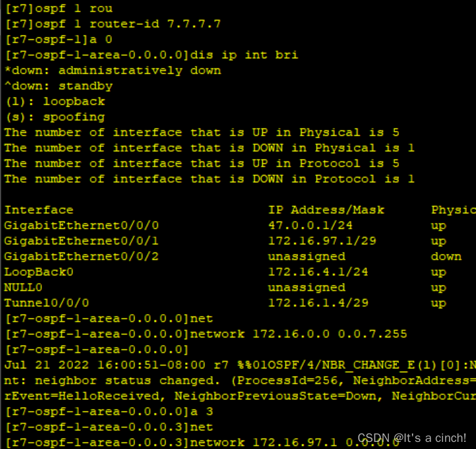This screenshot has height=449, width=476.
Task: Click the '*down: administratively down' legend line
Action: [x=113, y=70]
